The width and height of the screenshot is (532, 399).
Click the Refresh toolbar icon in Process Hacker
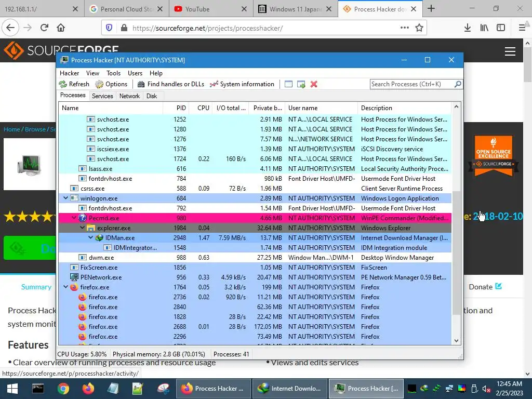coord(63,84)
